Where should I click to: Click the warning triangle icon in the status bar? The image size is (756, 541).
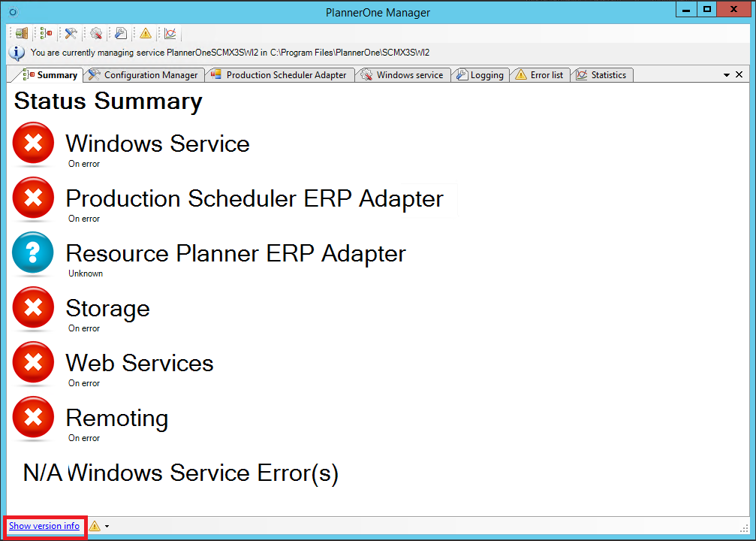click(95, 526)
